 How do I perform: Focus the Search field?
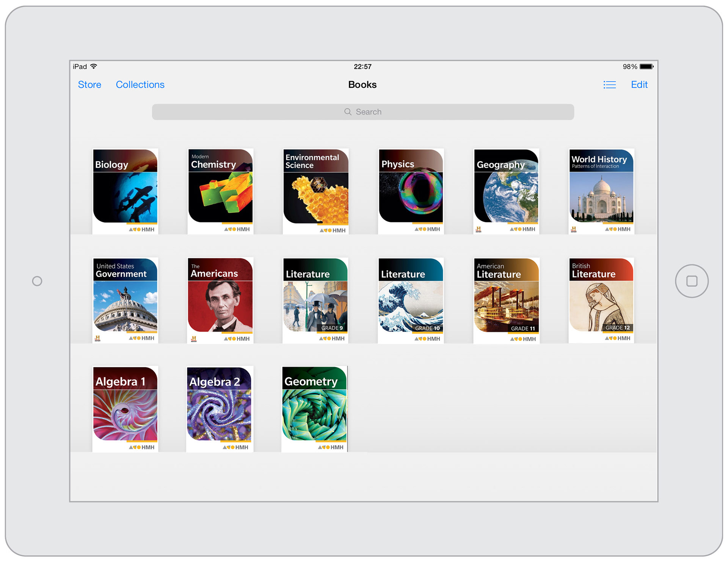pyautogui.click(x=363, y=112)
